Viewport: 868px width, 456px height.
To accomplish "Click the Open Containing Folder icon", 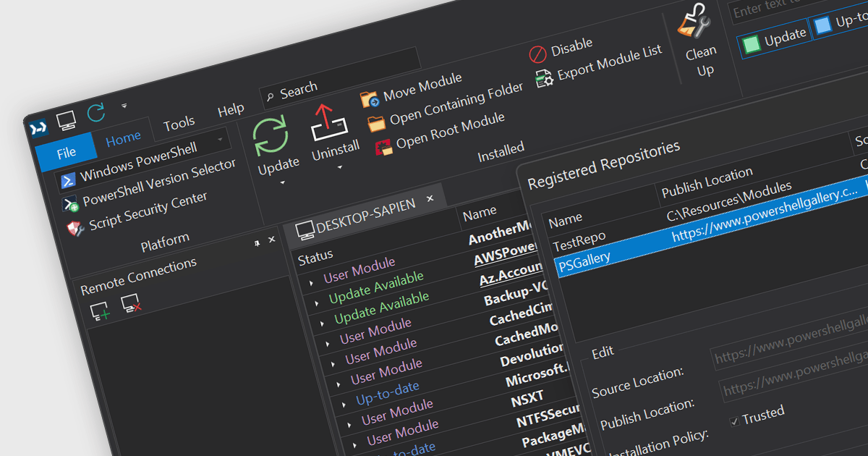I will (x=377, y=123).
